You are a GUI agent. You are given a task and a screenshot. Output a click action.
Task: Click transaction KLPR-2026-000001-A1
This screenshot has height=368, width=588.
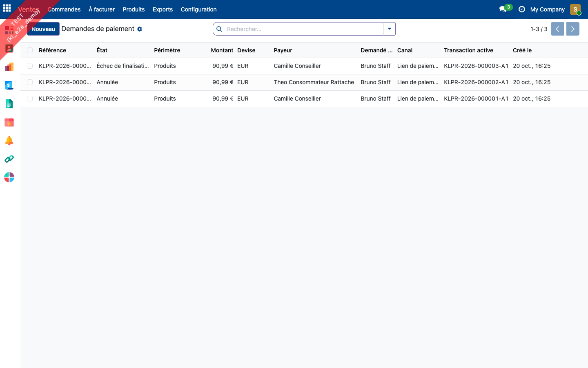point(476,99)
